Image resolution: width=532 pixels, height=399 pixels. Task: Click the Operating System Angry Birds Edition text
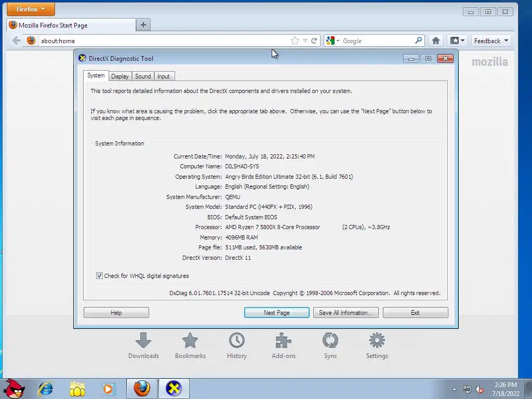coord(289,177)
